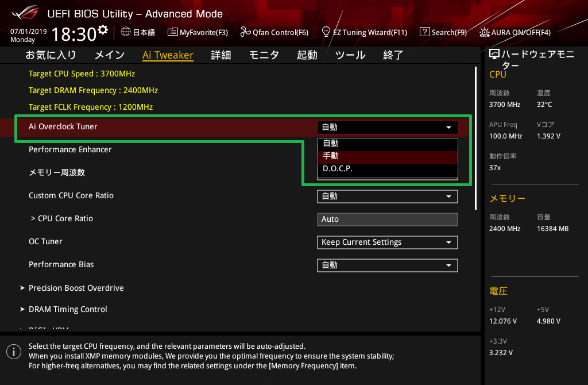
Task: Click Target CPU Speed : 3700MHz text
Action: [x=82, y=74]
